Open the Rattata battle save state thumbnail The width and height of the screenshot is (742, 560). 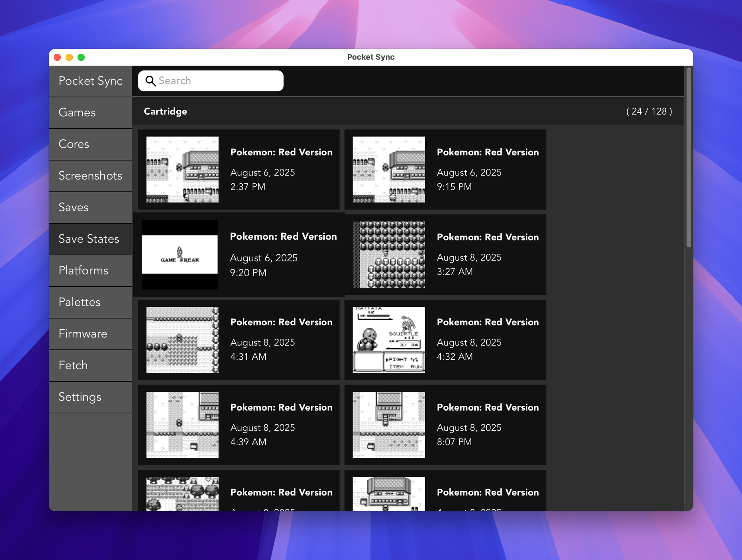[x=389, y=340]
